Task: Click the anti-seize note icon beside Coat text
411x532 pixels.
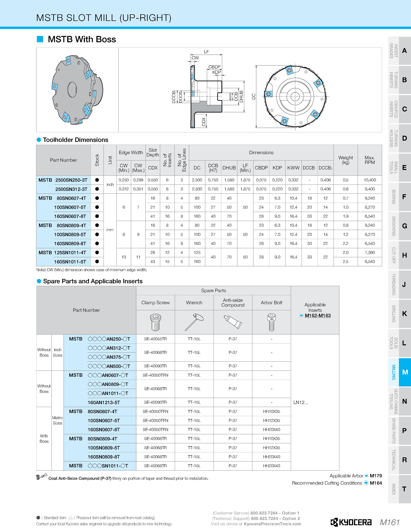Action: [41, 477]
